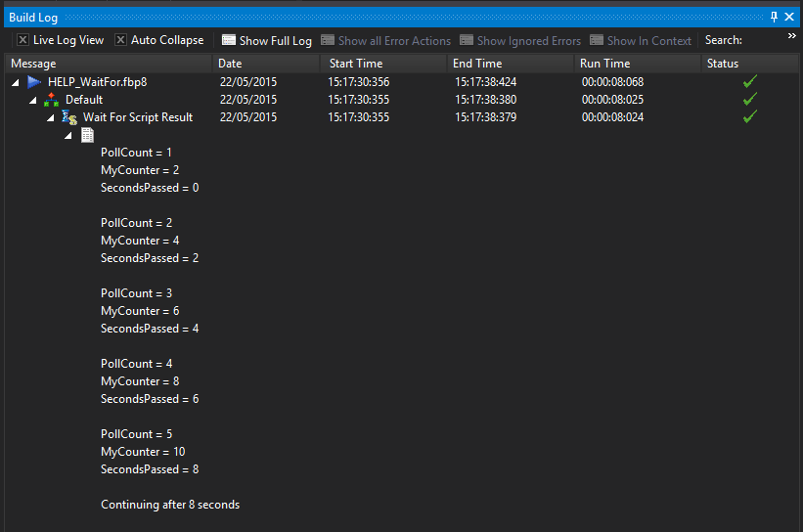This screenshot has width=803, height=532.
Task: Click the 'SecondsPassed = 8' log line
Action: tap(150, 469)
